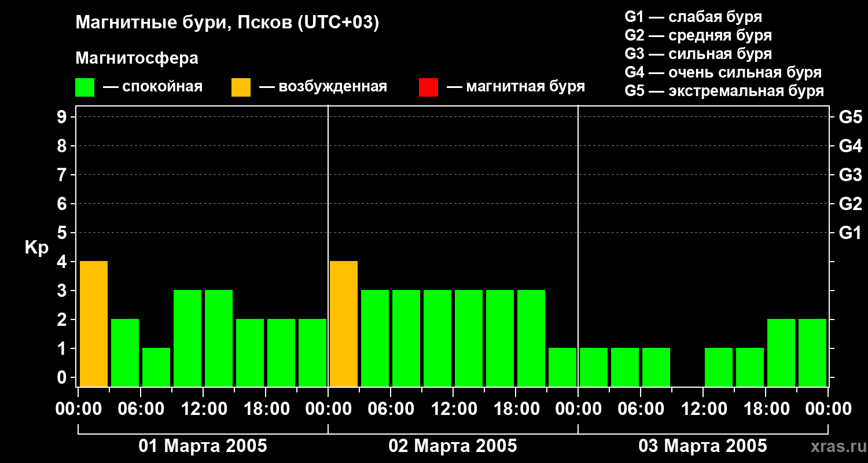
Task: Click the '12:00' time label of 02 Марта
Action: click(453, 409)
